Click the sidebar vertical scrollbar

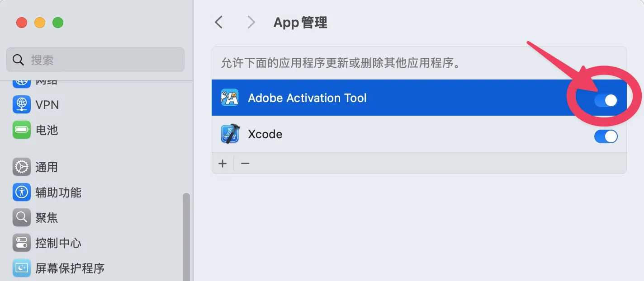coord(186,235)
